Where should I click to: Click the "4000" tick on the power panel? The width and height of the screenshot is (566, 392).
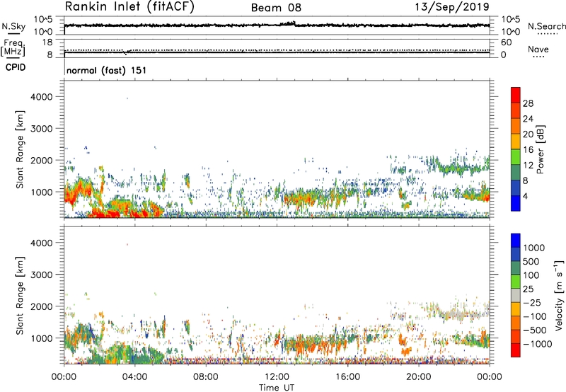(x=42, y=97)
